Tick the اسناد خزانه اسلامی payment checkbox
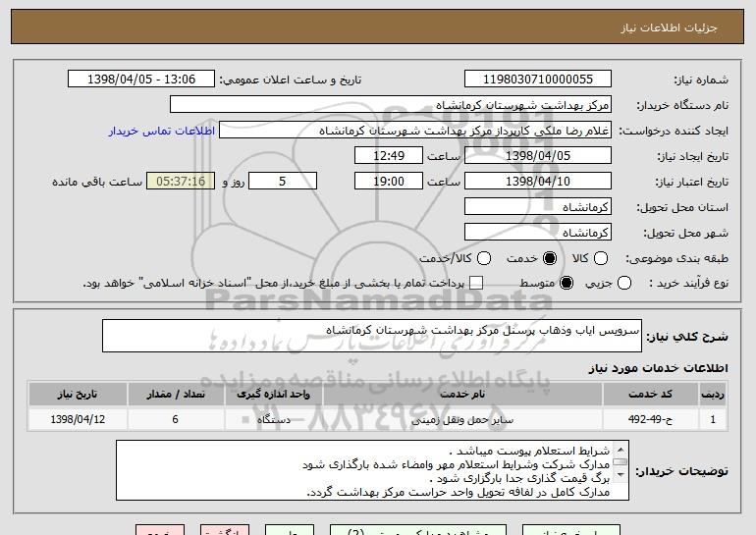Screen dimensions: 756x535 [476, 283]
